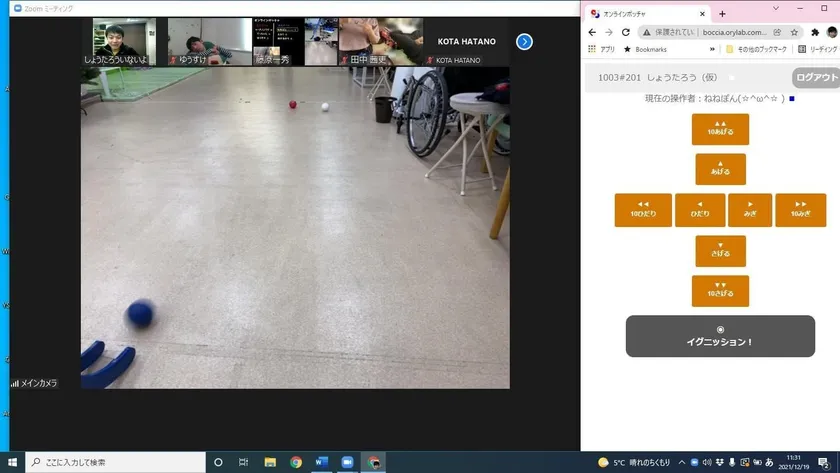840x473 pixels.
Task: Move right ten with 10みぎ button
Action: pos(800,210)
